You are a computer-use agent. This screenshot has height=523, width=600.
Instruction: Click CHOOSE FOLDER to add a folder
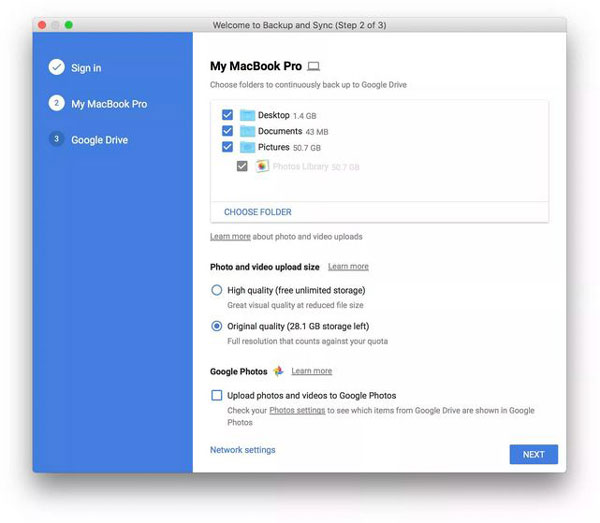pyautogui.click(x=258, y=212)
